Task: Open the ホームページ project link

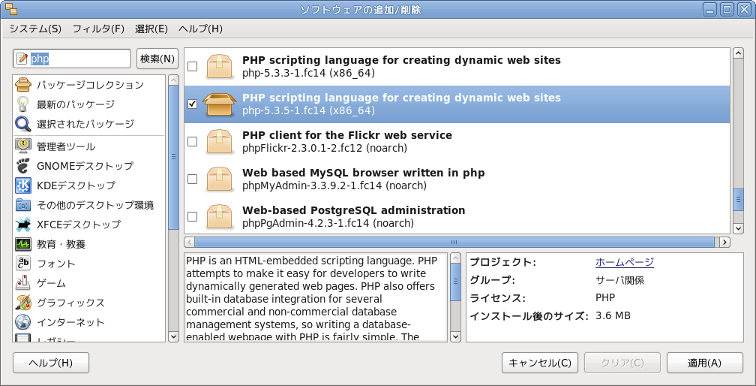Action: [x=624, y=262]
